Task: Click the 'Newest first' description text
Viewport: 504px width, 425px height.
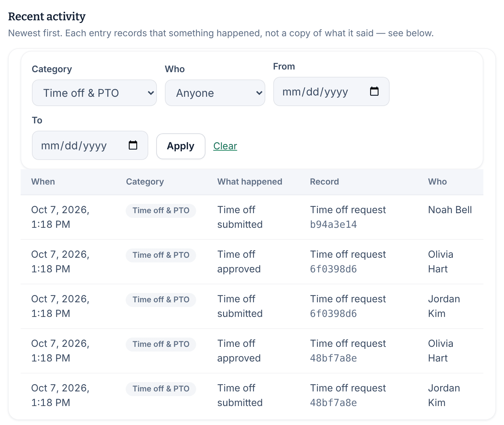Action: (x=221, y=33)
